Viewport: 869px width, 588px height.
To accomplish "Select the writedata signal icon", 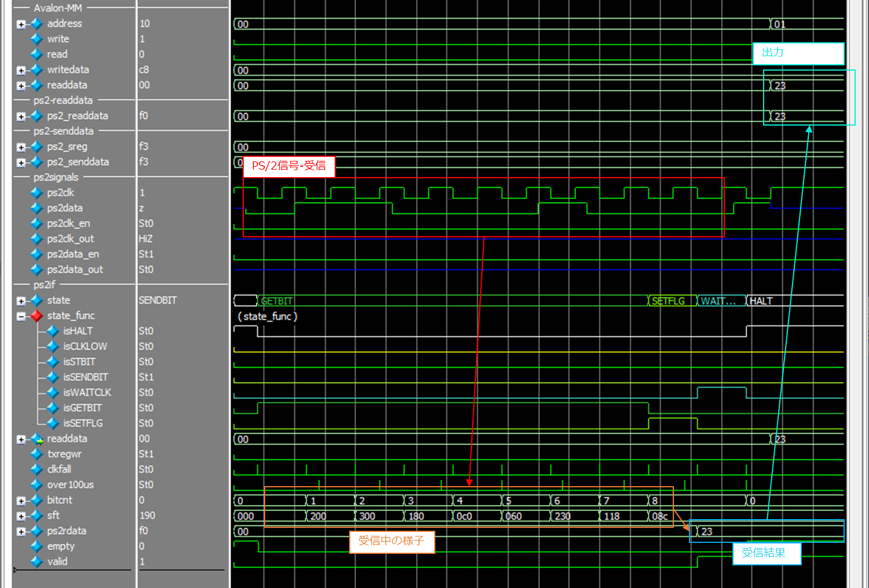I will pos(36,69).
